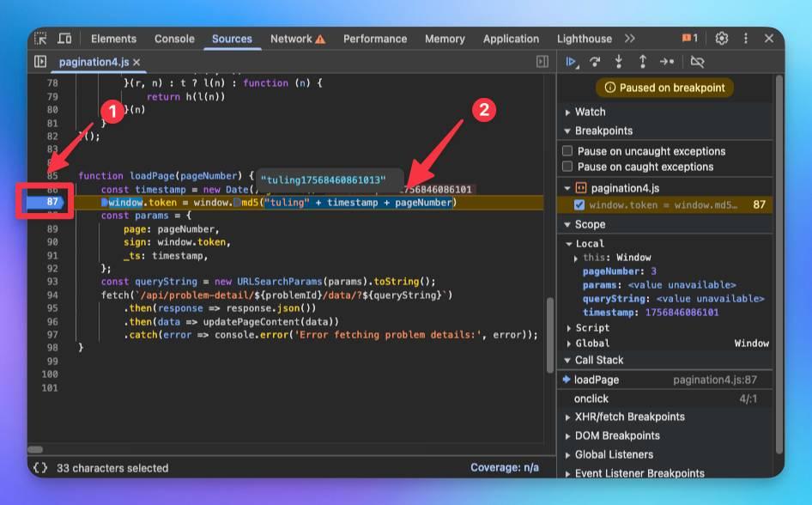Click the queryString value unavailable entry

[x=673, y=299]
